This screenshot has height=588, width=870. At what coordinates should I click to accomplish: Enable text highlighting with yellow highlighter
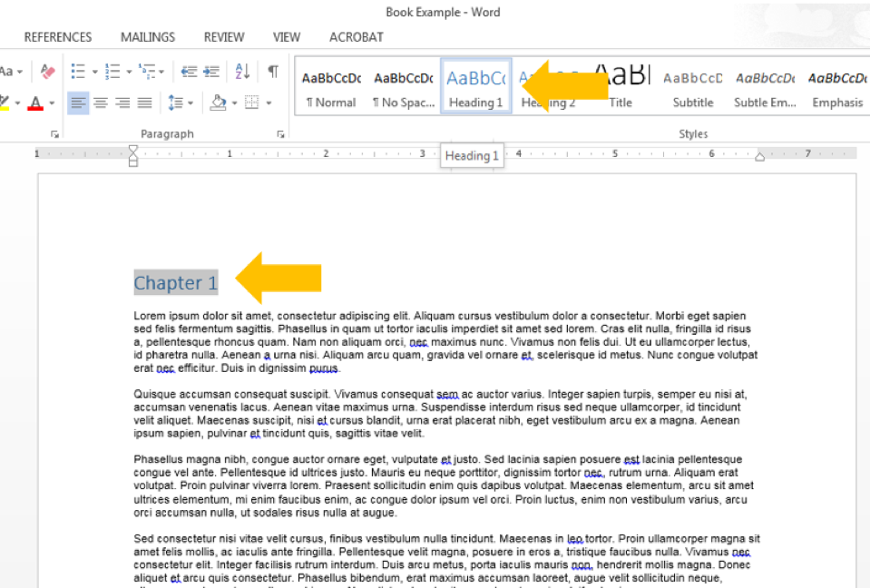7,102
